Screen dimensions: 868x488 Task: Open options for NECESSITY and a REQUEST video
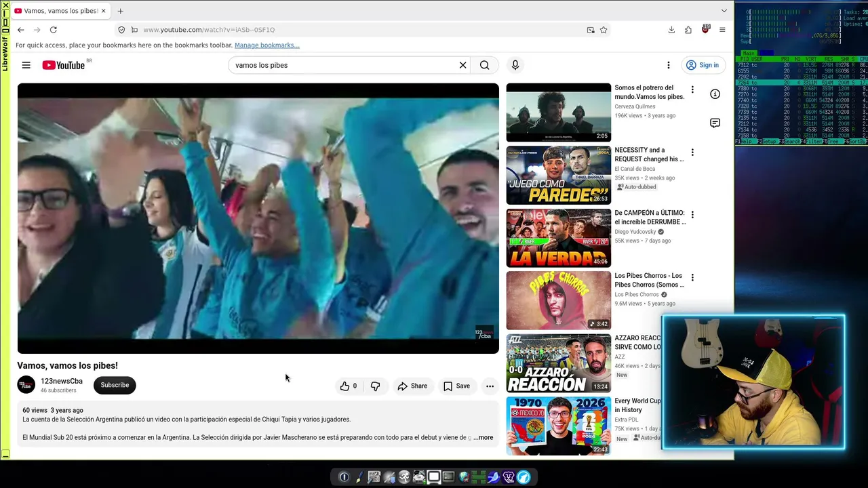pyautogui.click(x=692, y=152)
